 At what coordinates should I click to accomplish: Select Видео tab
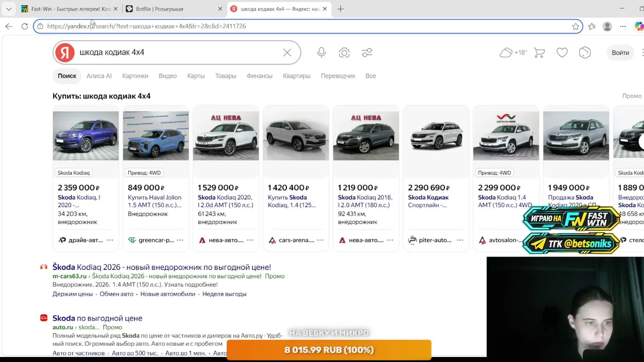(x=168, y=76)
